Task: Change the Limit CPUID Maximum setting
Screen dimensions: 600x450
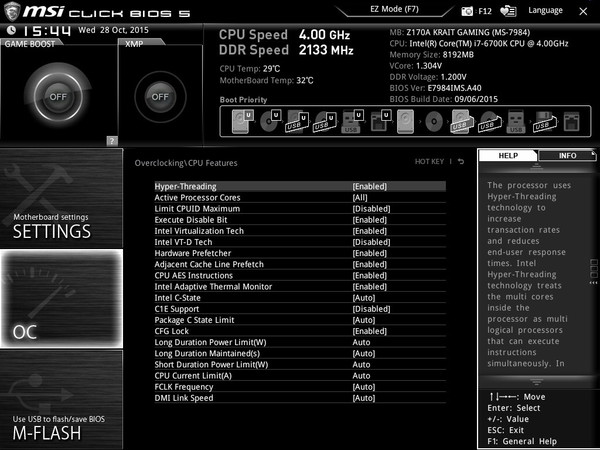Action: click(x=300, y=209)
